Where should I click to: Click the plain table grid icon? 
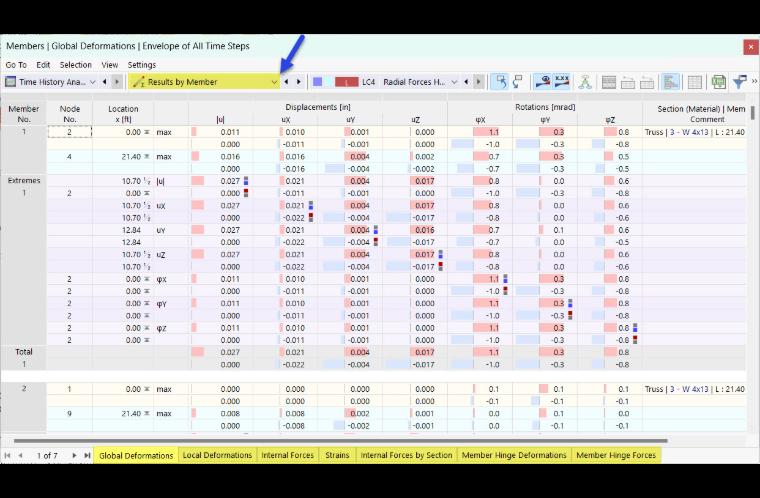[695, 82]
